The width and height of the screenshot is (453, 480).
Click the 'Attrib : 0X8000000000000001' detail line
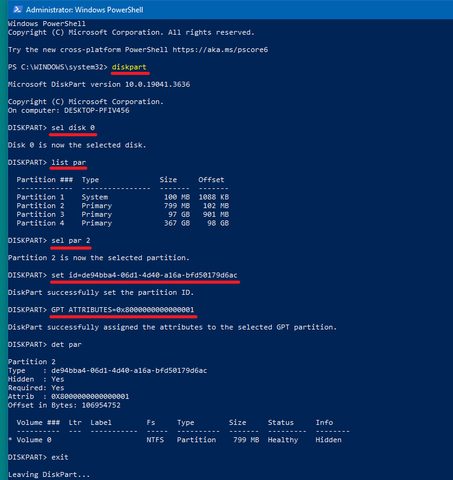point(68,396)
